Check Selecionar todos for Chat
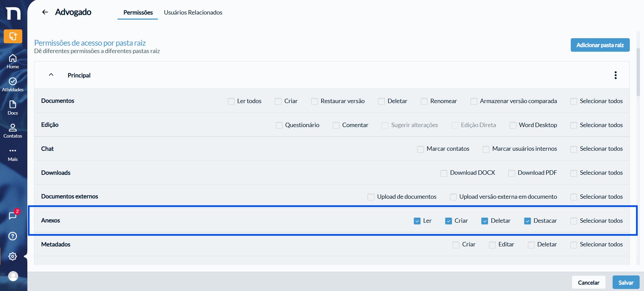This screenshot has height=291, width=644. point(574,149)
